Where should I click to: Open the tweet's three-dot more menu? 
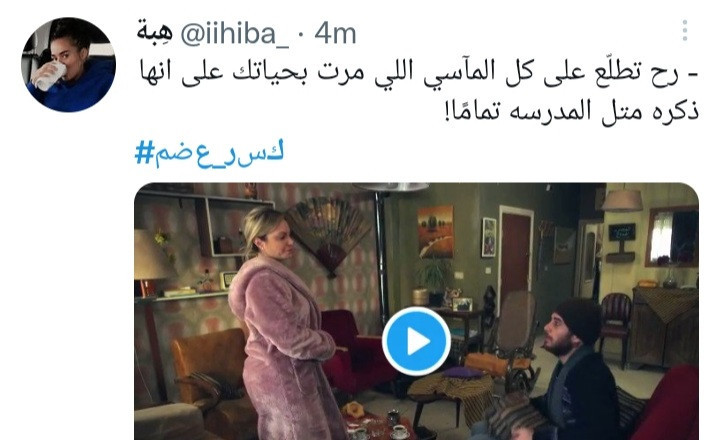pos(685,31)
